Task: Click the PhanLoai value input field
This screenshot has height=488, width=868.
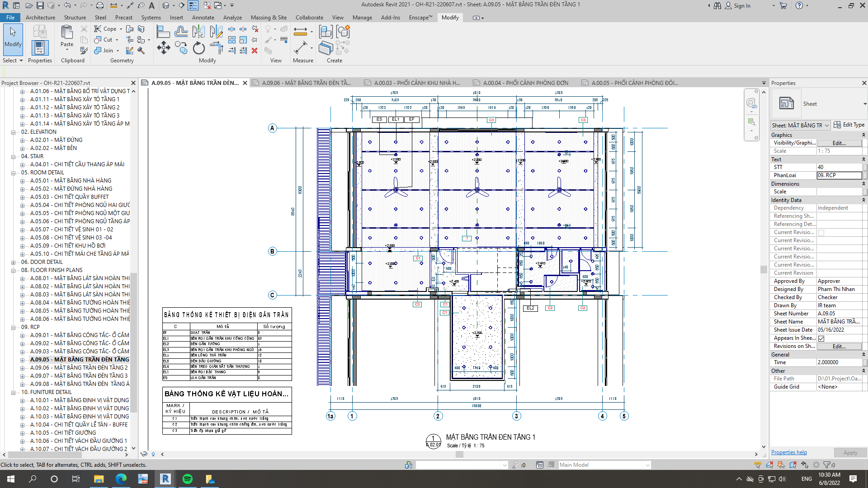Action: pos(839,175)
